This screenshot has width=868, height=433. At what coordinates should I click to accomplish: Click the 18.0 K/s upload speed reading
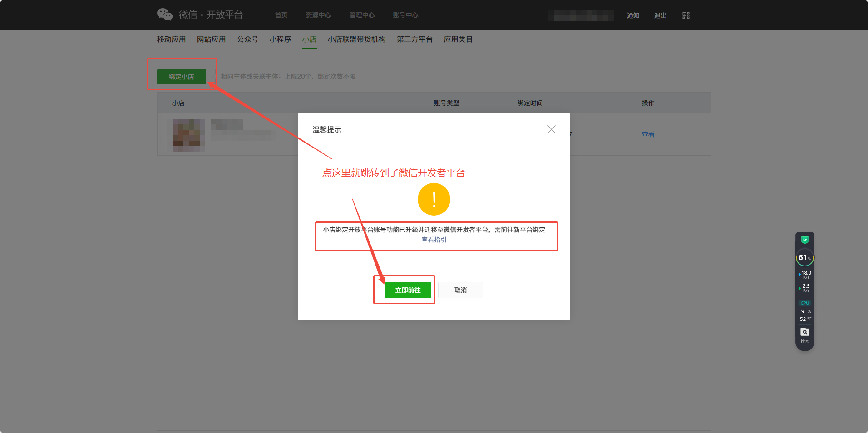tap(805, 275)
